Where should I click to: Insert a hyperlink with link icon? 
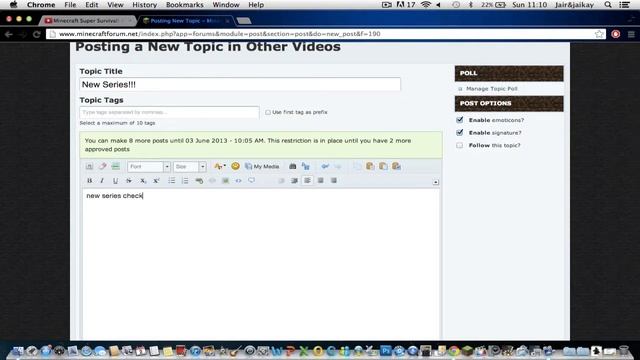(x=199, y=180)
